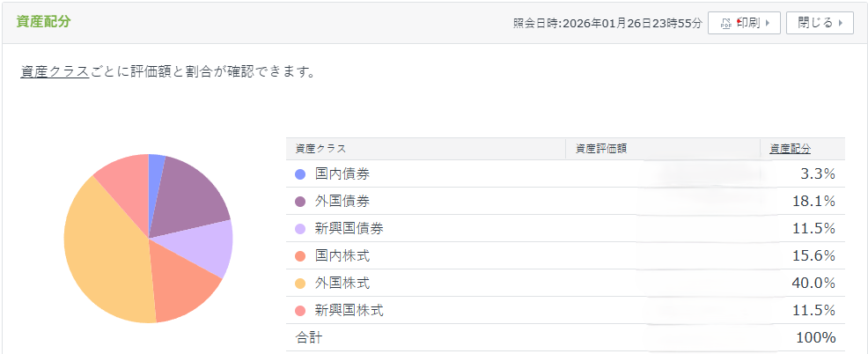Image resolution: width=868 pixels, height=354 pixels.
Task: Open the 資産クラス underlined link
Action: point(55,72)
